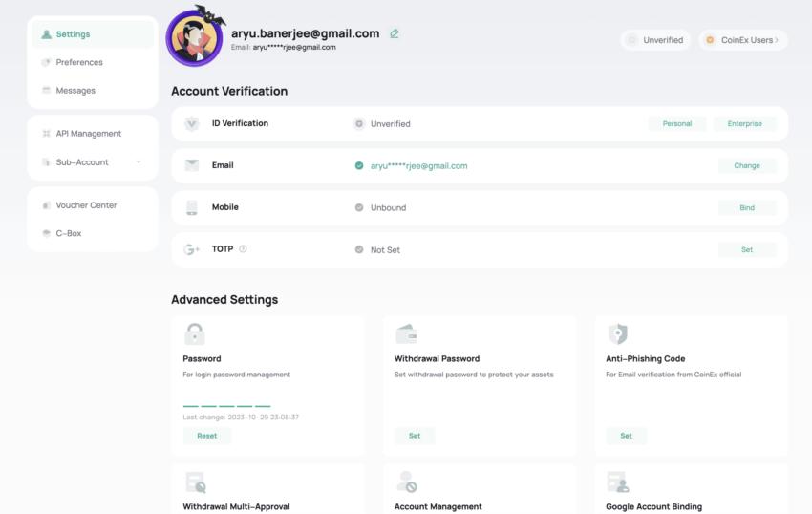Click the 'Advanced Settings' heading
The width and height of the screenshot is (812, 514).
224,299
